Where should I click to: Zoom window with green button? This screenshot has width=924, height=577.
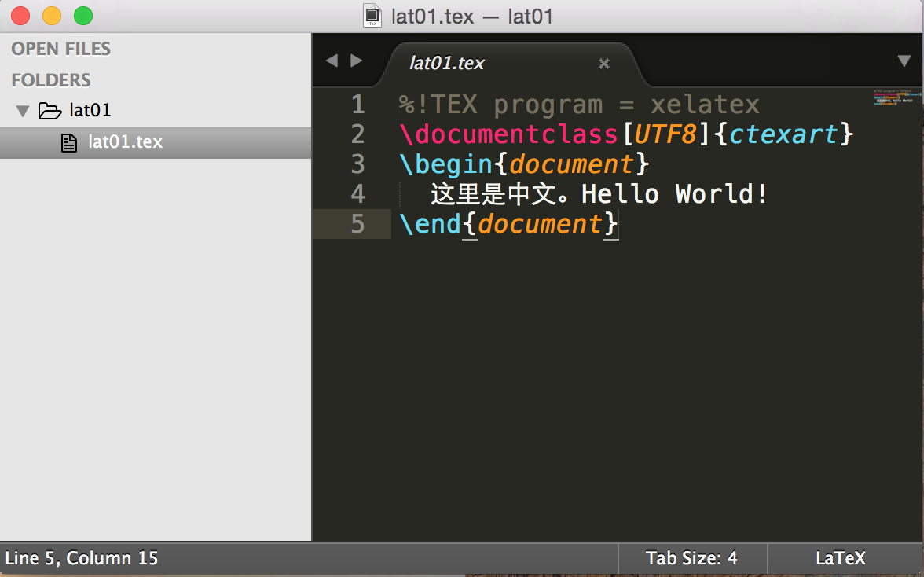(x=83, y=16)
